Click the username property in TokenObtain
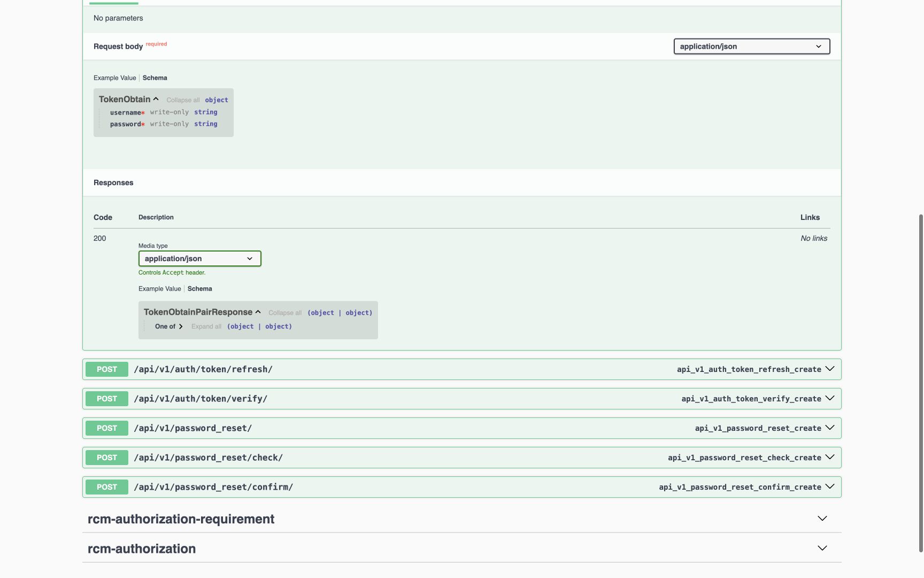 point(127,112)
